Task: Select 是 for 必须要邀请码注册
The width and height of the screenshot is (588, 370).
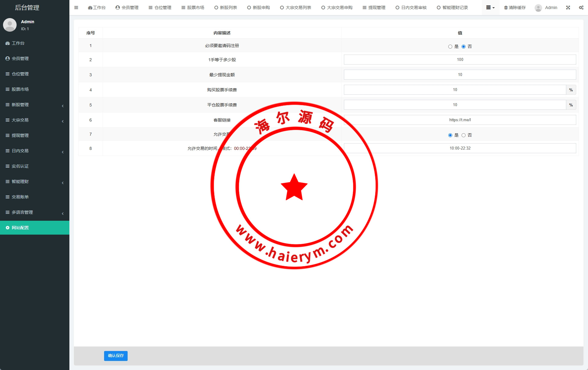Action: point(450,46)
